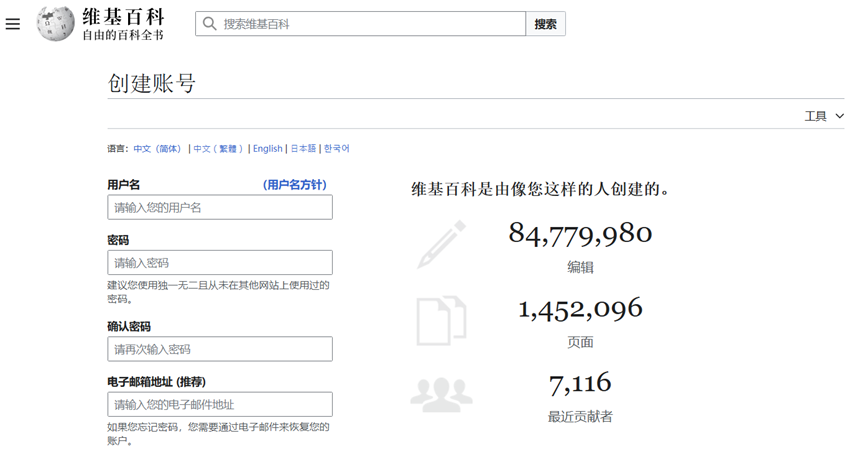The width and height of the screenshot is (865, 459).
Task: Click the 创建账号 page heading
Action: click(x=152, y=83)
